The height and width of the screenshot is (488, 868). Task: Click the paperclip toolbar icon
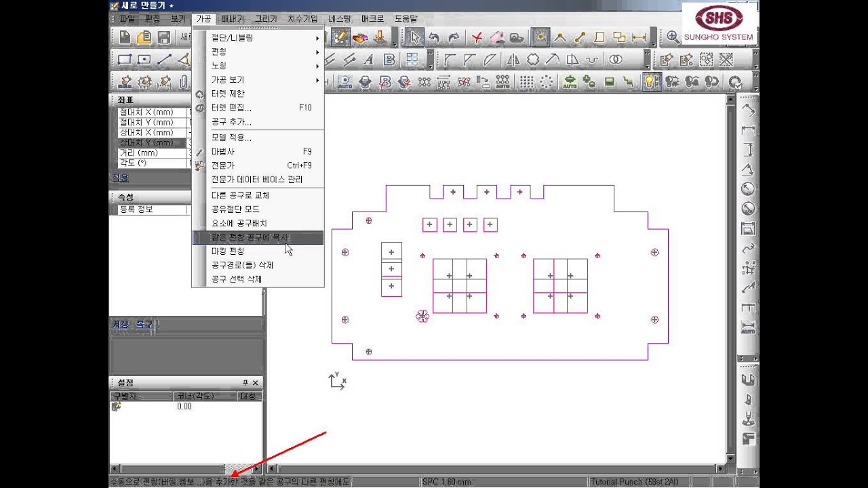tap(184, 82)
